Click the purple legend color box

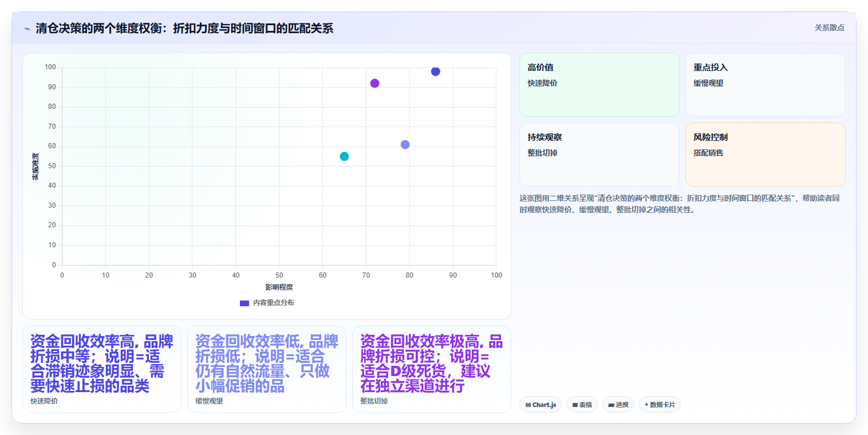pyautogui.click(x=244, y=303)
